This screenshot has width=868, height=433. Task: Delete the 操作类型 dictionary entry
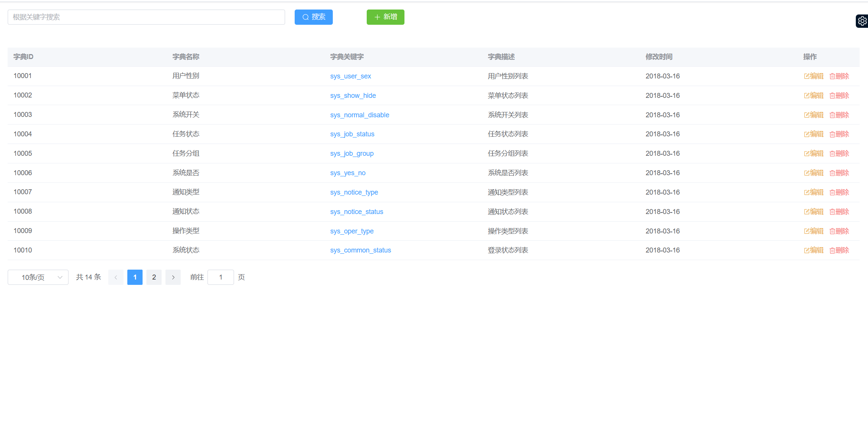tap(839, 231)
